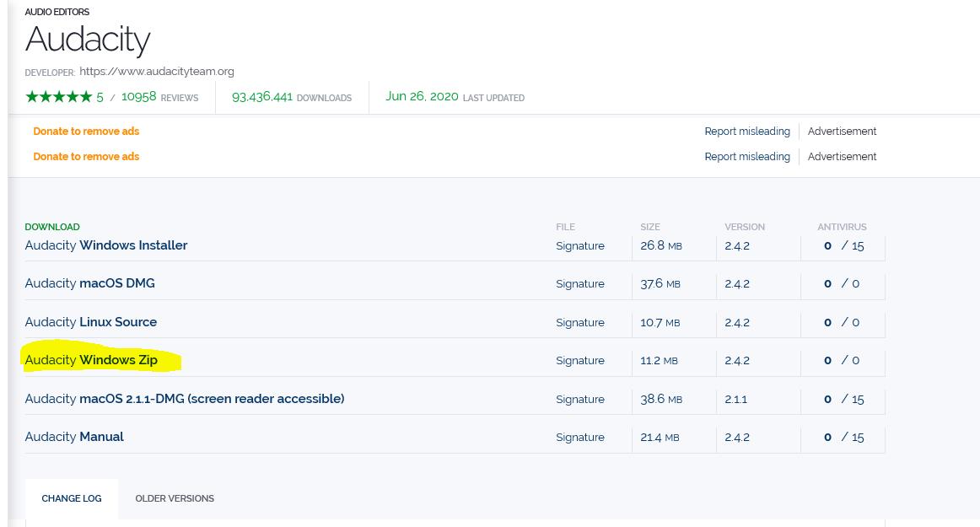This screenshot has width=980, height=527.
Task: Open Signature file for Windows Zip
Action: tap(580, 361)
